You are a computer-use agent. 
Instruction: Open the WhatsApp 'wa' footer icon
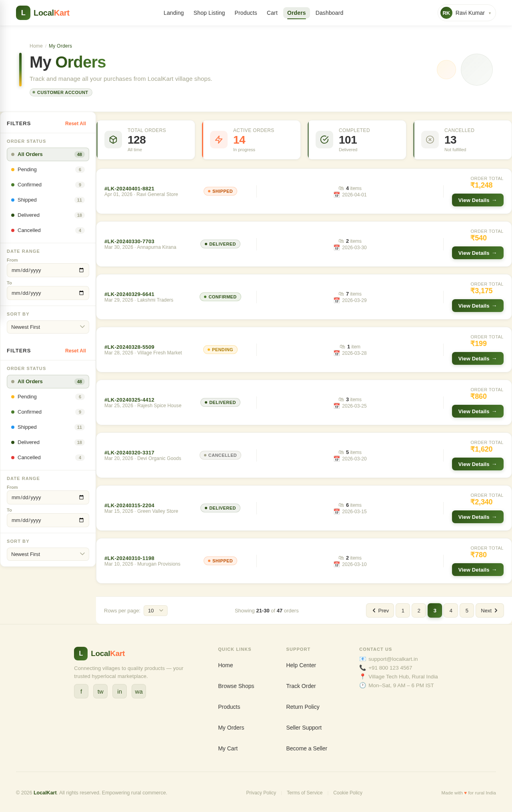pyautogui.click(x=139, y=691)
